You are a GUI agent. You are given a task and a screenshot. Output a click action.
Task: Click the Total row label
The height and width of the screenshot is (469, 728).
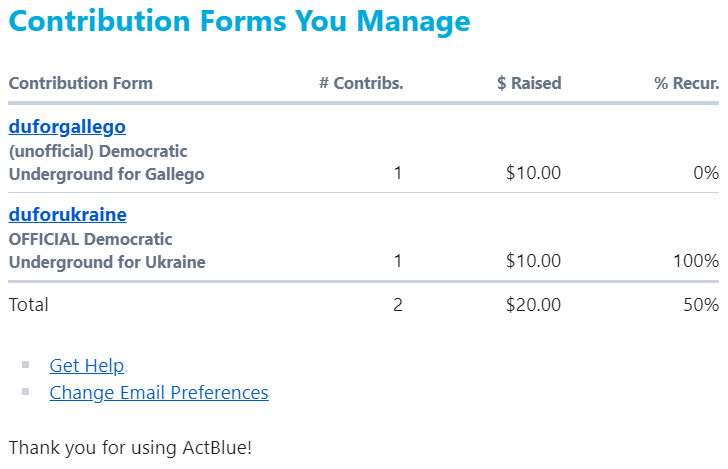29,305
